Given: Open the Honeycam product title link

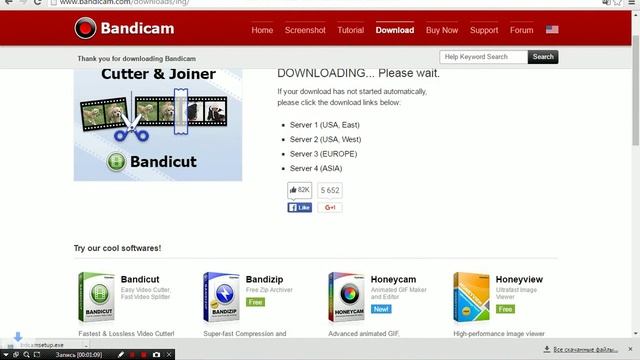Looking at the screenshot, I should click(393, 279).
